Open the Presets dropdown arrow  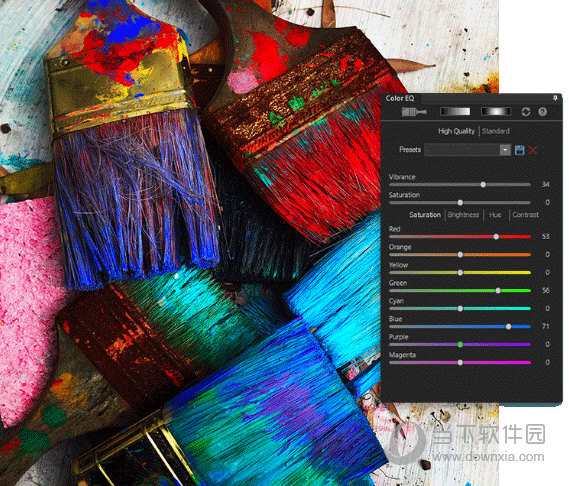[x=505, y=150]
